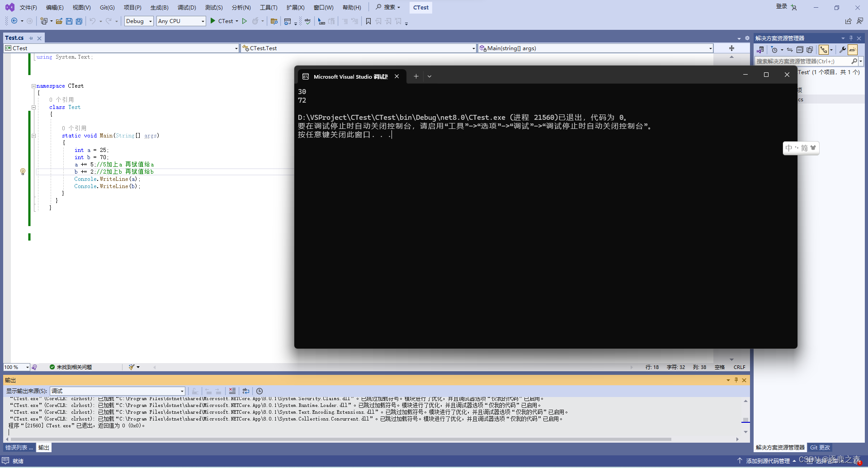
Task: Open new tab in debug console window
Action: point(416,76)
